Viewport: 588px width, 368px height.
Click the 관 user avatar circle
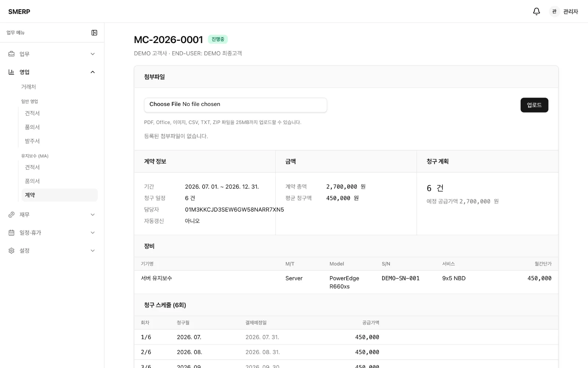coord(554,11)
